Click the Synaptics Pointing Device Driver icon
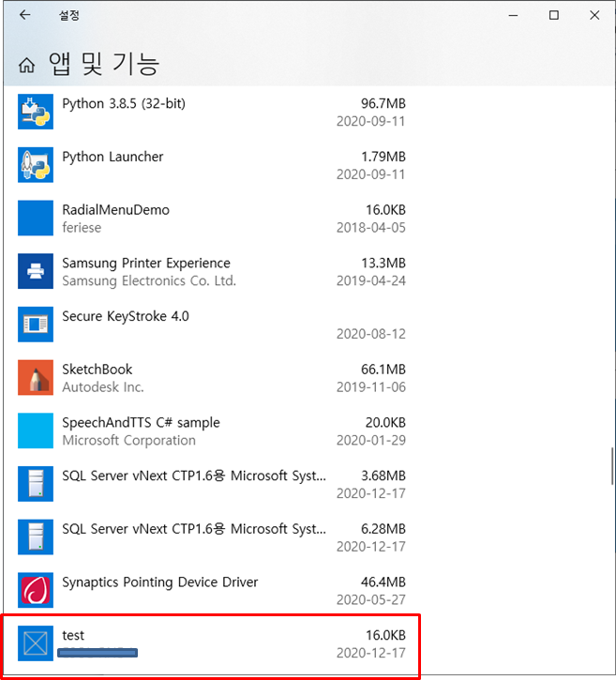This screenshot has width=616, height=680. click(x=36, y=590)
